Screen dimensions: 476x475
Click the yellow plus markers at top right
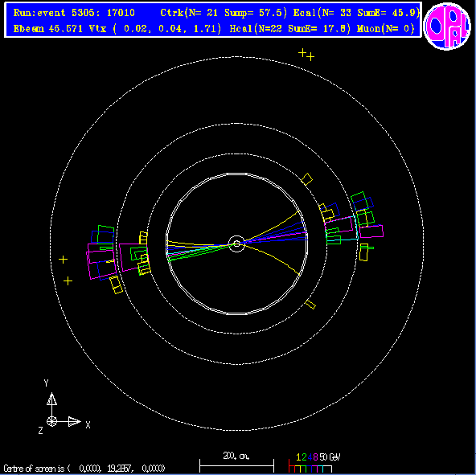coord(306,55)
